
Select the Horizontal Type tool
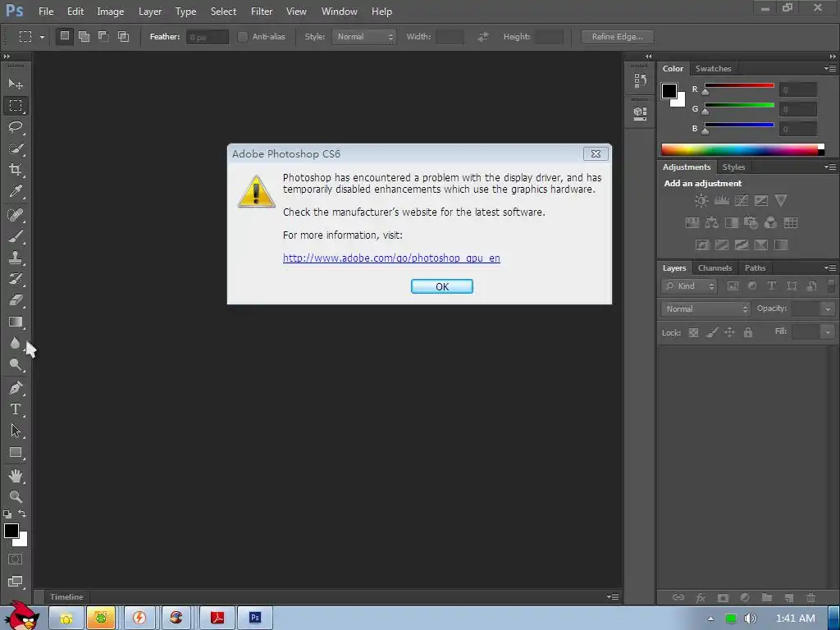click(16, 409)
